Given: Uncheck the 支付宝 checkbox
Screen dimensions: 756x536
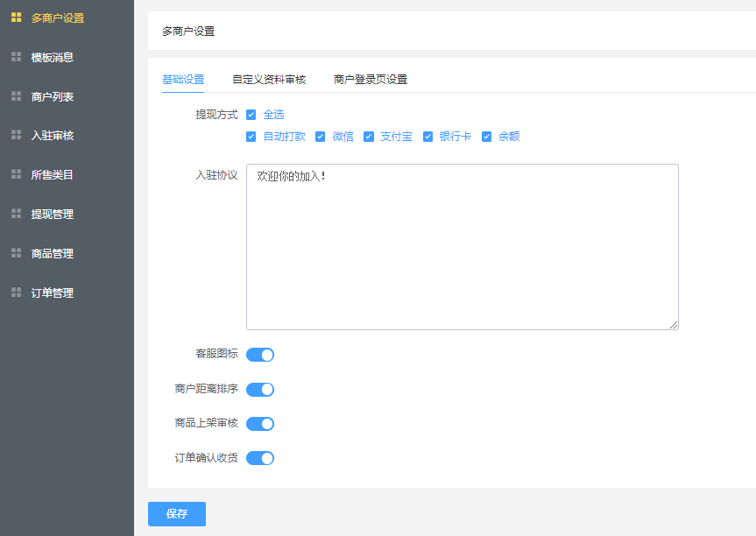Looking at the screenshot, I should coord(369,137).
